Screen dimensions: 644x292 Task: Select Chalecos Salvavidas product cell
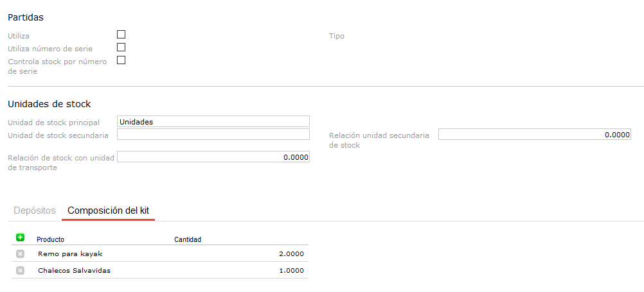(x=74, y=271)
